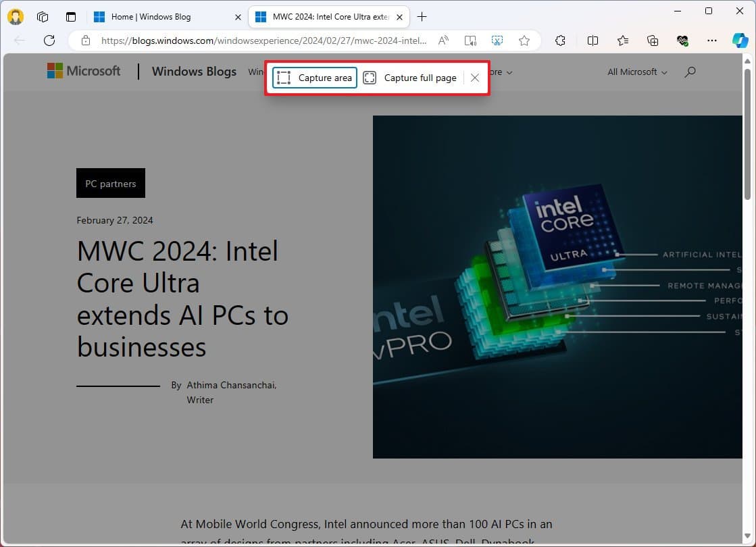Select the Windows Blogs menu item
Screen dimensions: 756x547
click(x=194, y=72)
